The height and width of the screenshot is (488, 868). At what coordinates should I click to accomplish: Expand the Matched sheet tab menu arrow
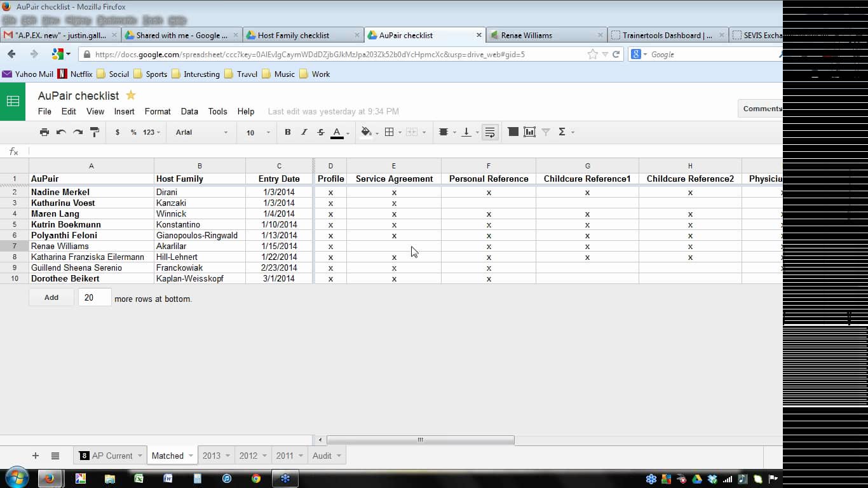coord(189,456)
